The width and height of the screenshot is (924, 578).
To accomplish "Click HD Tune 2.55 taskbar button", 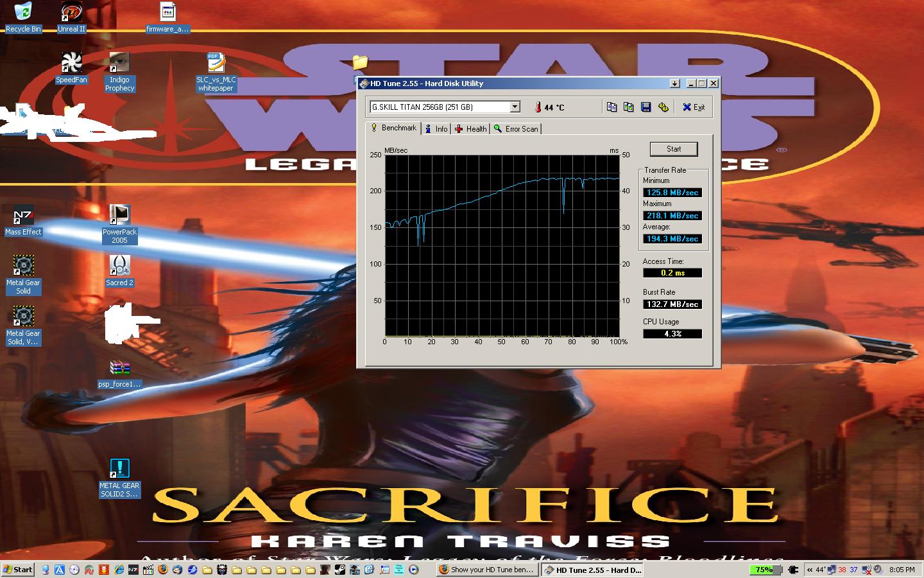I will (593, 570).
